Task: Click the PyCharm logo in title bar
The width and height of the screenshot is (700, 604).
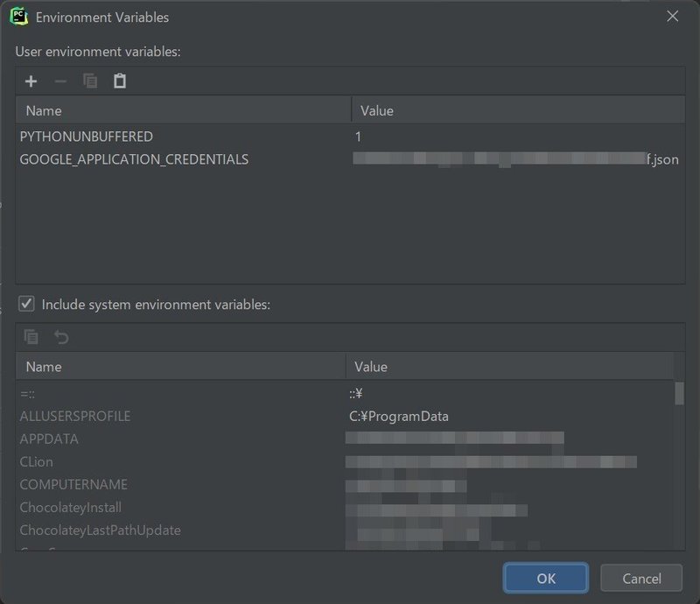Action: click(x=18, y=17)
